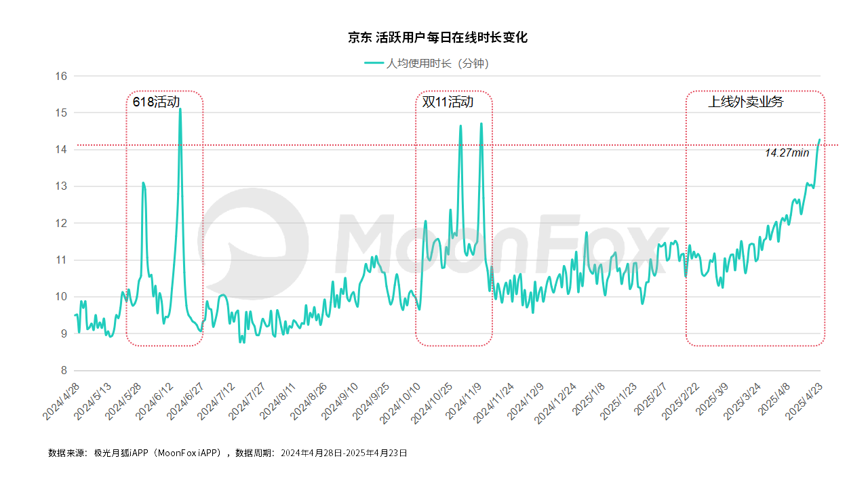
Task: Click x-axis date 2025/1/23
Action: [620, 401]
